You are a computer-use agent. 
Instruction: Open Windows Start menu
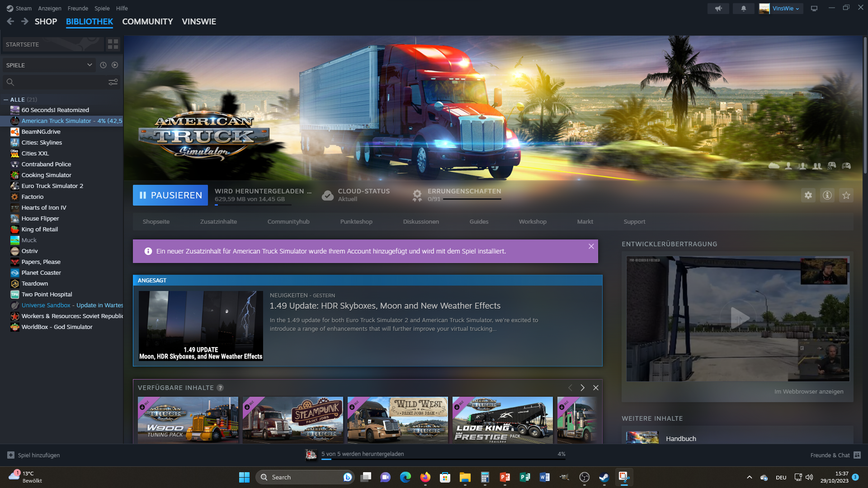pos(244,477)
